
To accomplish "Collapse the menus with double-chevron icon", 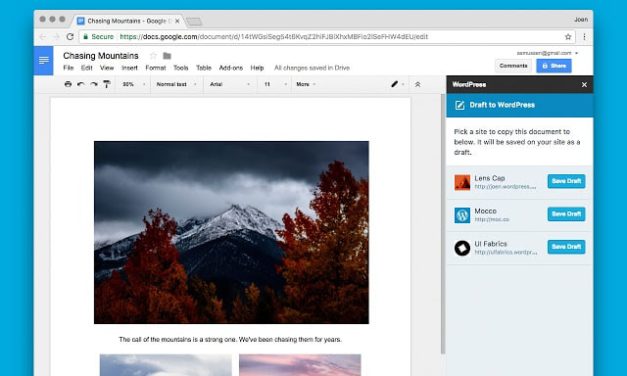I will coord(417,84).
